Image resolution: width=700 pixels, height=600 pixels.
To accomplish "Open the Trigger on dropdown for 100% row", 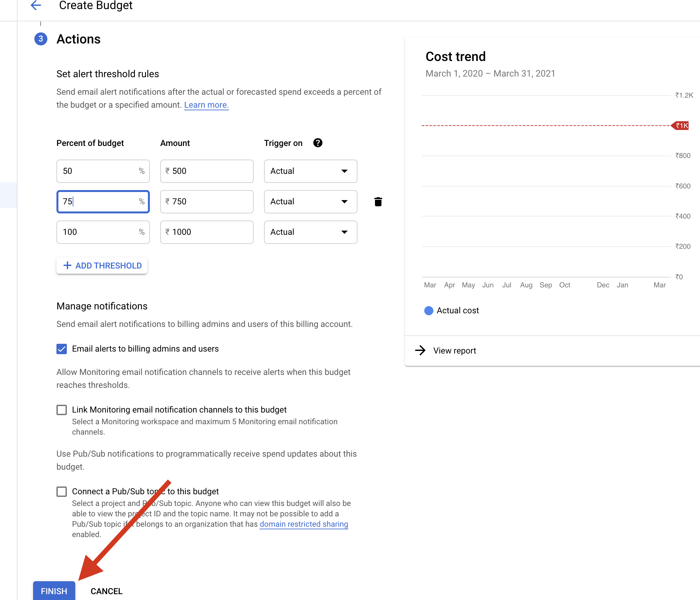I will tap(344, 232).
